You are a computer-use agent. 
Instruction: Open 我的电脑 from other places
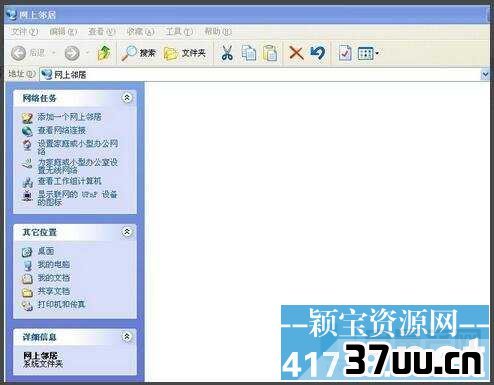pos(53,265)
